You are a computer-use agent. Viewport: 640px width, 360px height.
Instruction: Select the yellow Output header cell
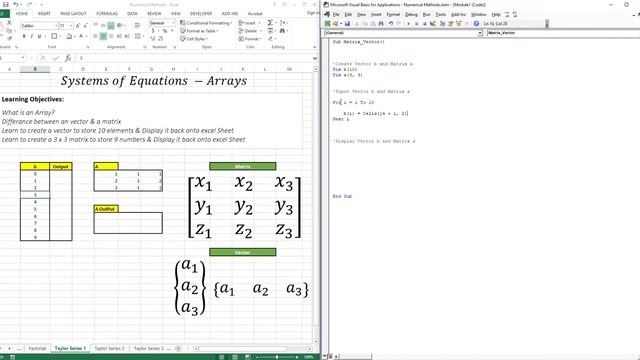pyautogui.click(x=61, y=166)
